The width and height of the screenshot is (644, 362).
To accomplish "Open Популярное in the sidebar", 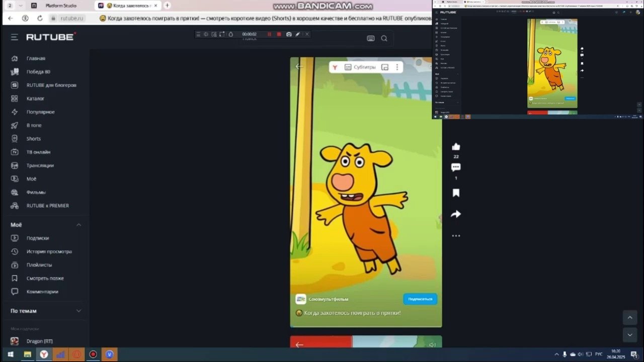I will [x=40, y=112].
